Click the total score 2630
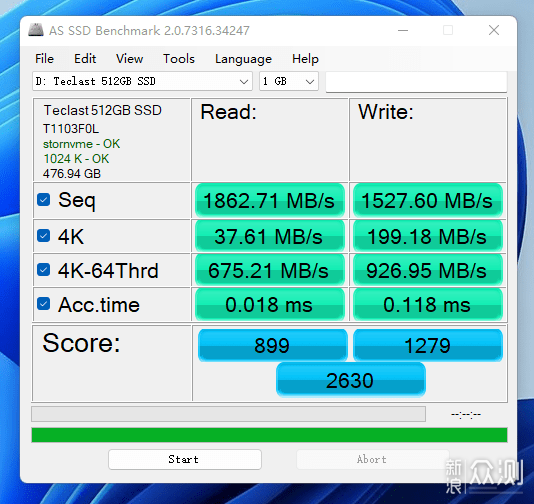 coord(351,380)
